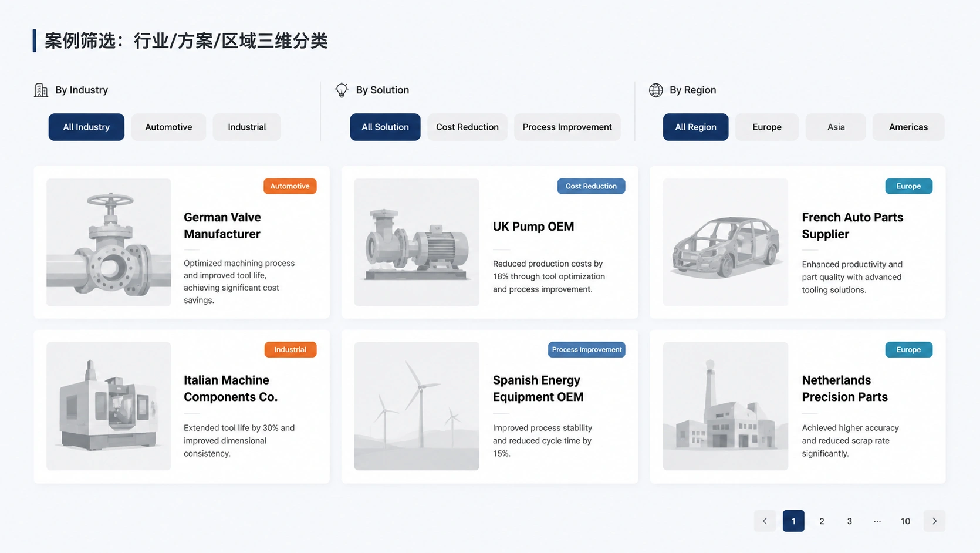This screenshot has width=980, height=553.
Task: Jump to page 10 in pagination
Action: tap(905, 521)
